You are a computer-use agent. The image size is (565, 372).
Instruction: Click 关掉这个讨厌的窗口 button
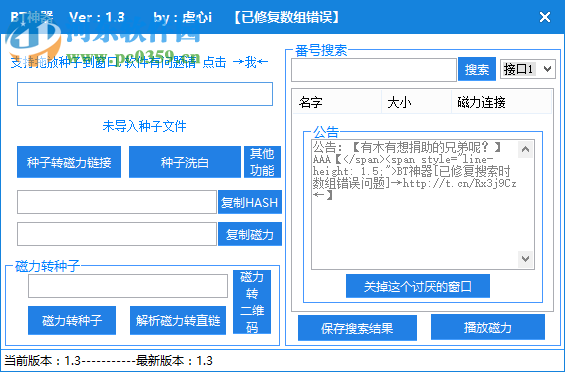click(418, 286)
